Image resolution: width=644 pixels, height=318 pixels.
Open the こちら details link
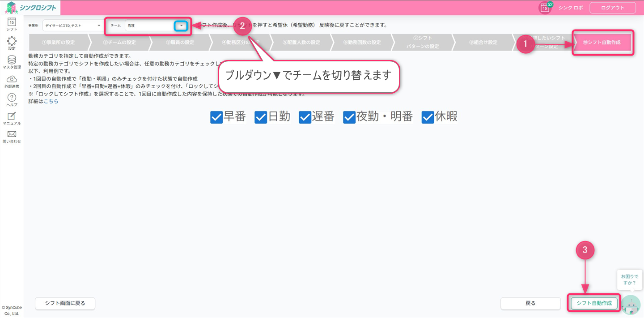pyautogui.click(x=51, y=101)
